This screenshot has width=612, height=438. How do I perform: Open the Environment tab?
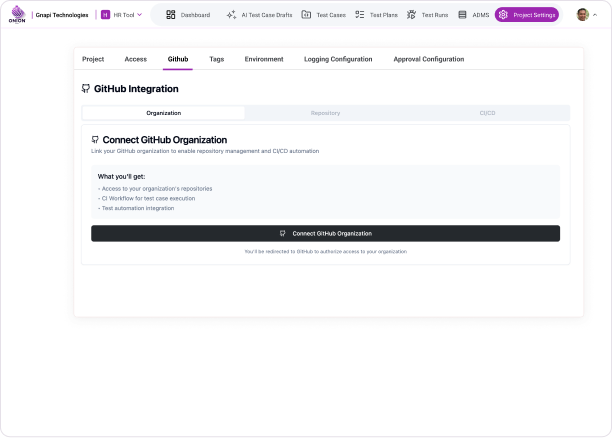click(264, 59)
